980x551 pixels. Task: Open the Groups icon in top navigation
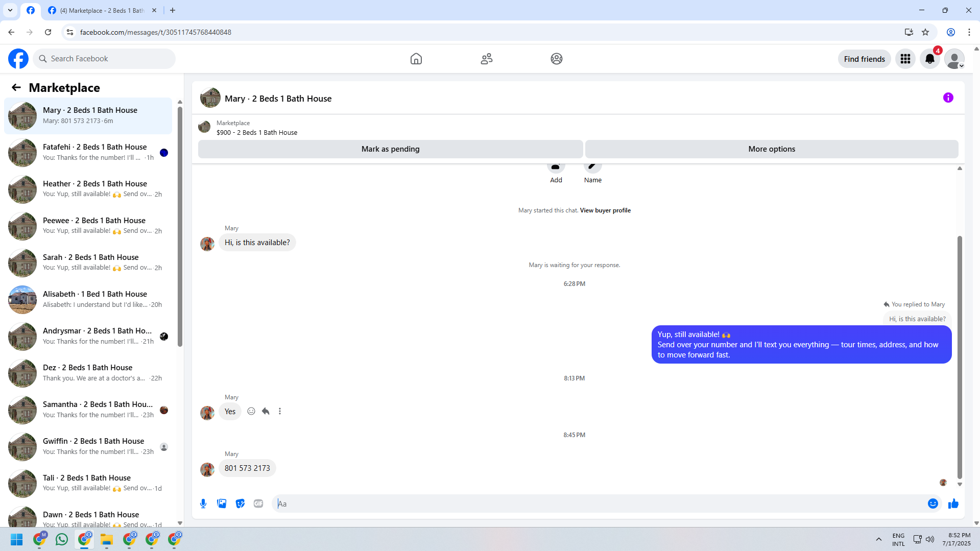click(557, 59)
